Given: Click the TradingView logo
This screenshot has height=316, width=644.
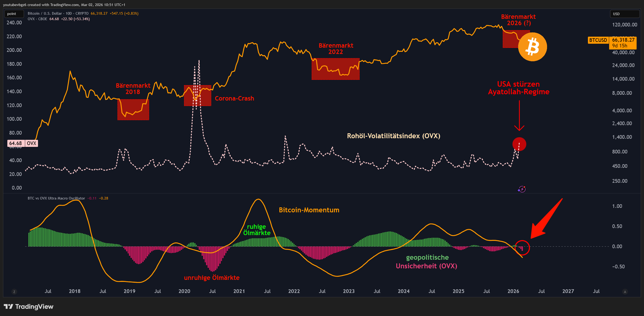Looking at the screenshot, I should coord(29,307).
